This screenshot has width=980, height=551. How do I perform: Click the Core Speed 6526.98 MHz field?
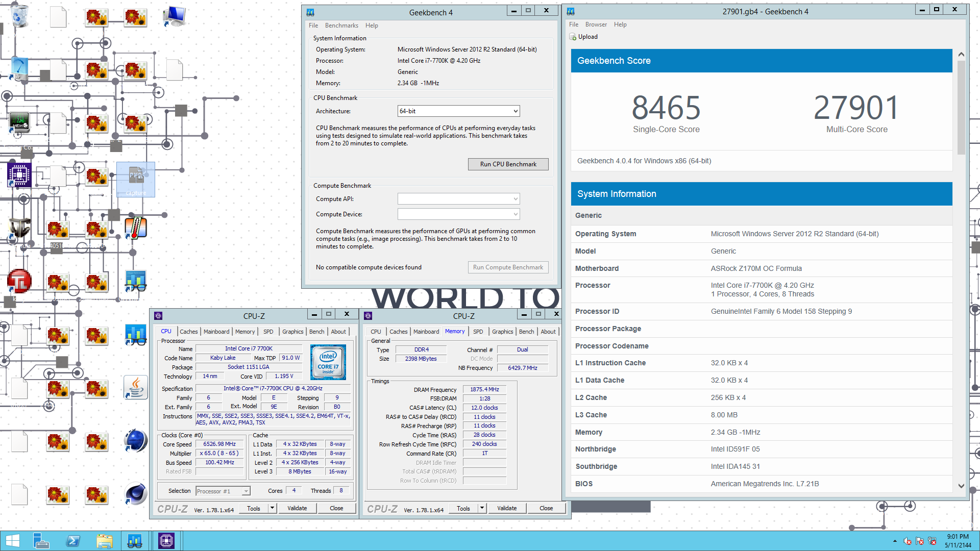pyautogui.click(x=219, y=444)
